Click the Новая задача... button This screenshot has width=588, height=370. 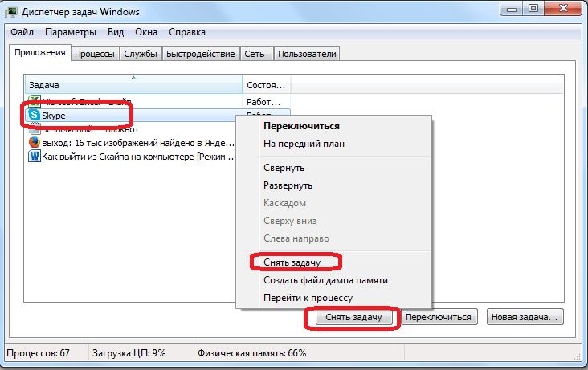[525, 317]
